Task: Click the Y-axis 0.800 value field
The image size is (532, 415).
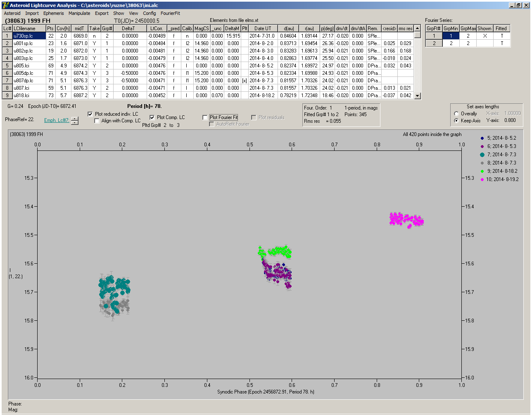Action: click(511, 121)
